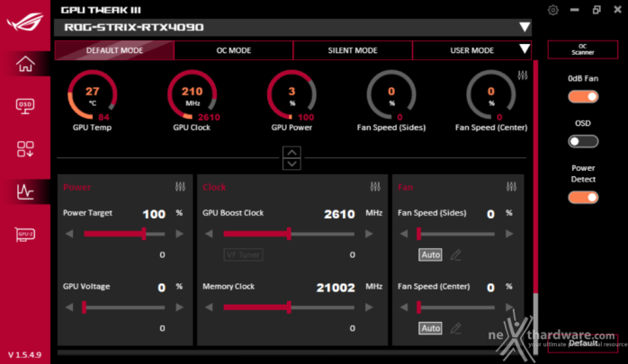Click the ROG logo
628x364 pixels.
[25, 22]
